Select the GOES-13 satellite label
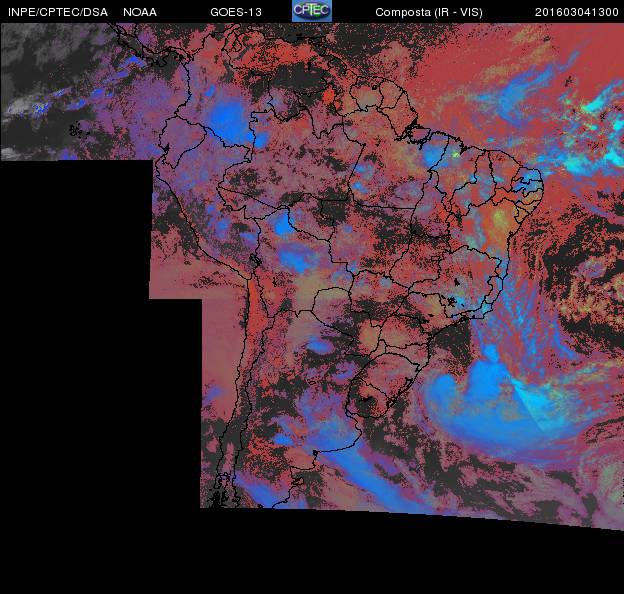Screen dimensions: 624x594 tap(236, 12)
